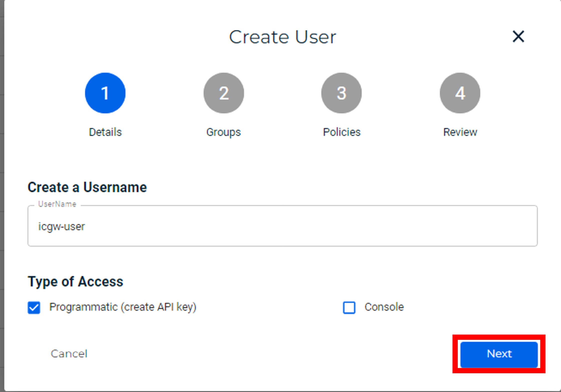Click the small UserName field label

point(57,204)
